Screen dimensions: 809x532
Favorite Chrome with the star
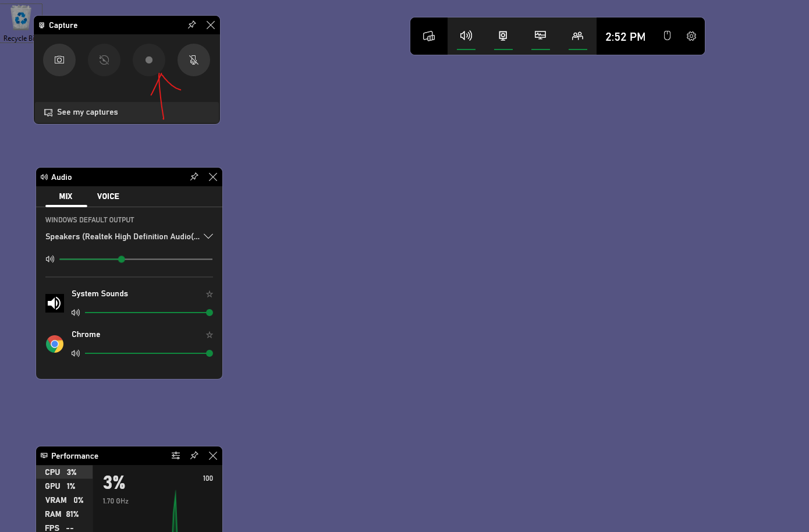210,335
